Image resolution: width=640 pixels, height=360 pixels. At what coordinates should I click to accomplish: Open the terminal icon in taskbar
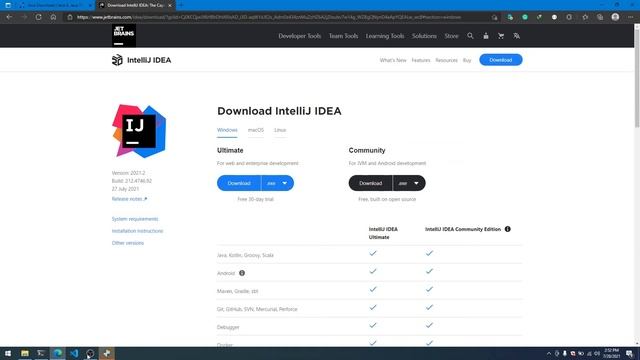41,353
